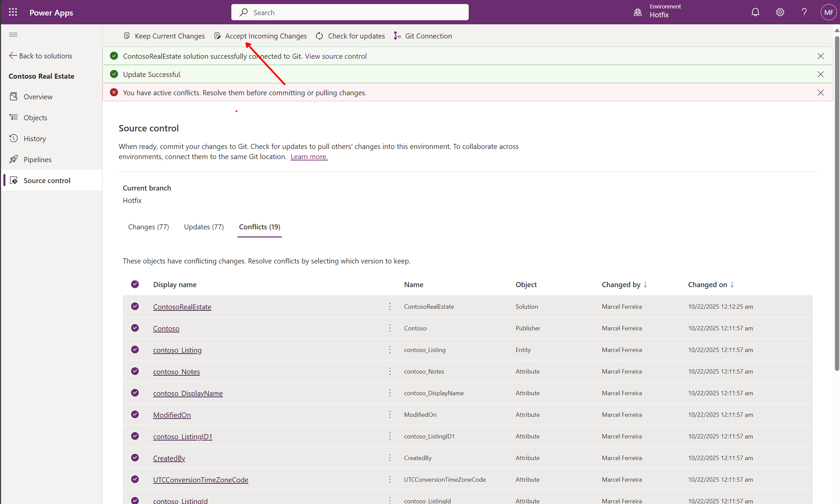Click the notifications bell icon

755,12
